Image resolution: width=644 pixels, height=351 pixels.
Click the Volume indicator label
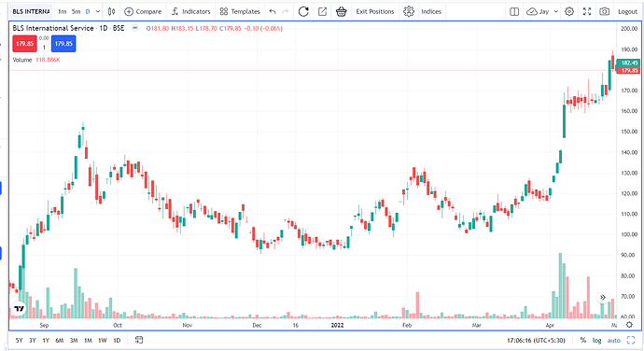click(22, 60)
